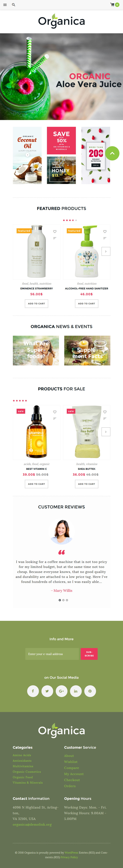Show next featured products with arrow
Viewport: 123px width, 868px height.
click(106, 251)
